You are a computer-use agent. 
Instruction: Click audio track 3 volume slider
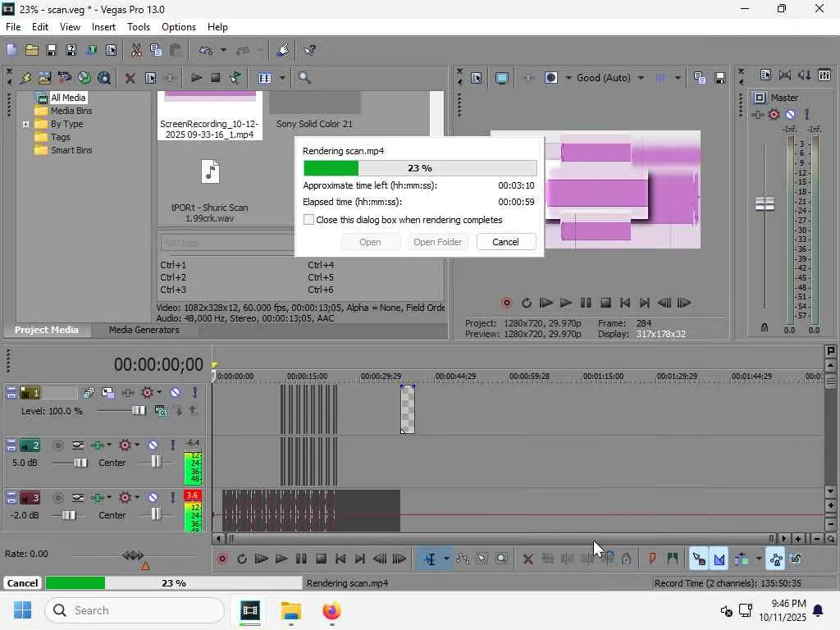[69, 515]
